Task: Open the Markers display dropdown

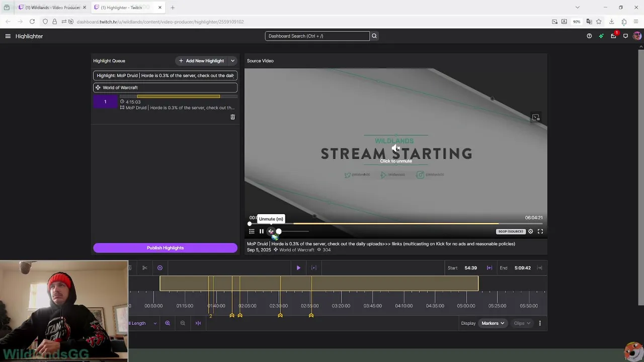Action: point(493,323)
